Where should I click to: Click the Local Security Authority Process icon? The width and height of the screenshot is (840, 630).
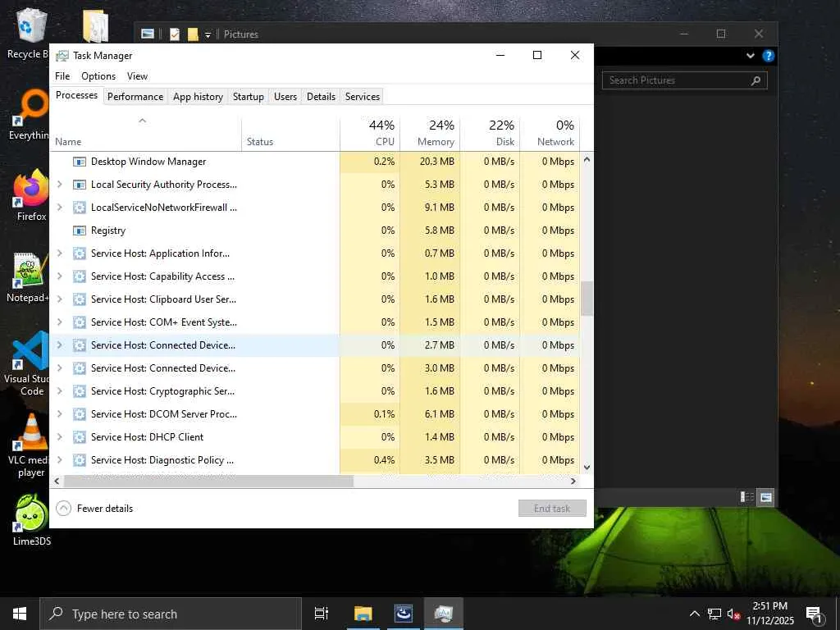click(80, 185)
